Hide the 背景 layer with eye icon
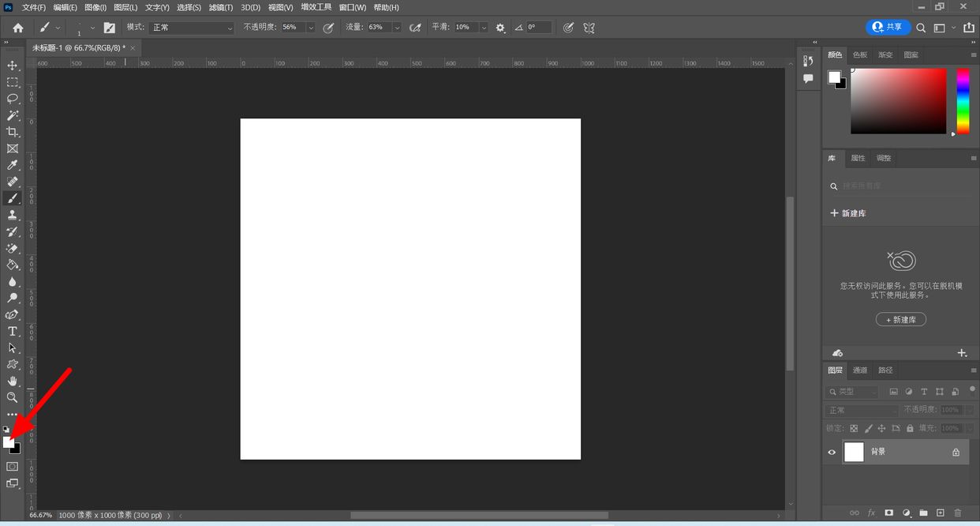 point(832,453)
